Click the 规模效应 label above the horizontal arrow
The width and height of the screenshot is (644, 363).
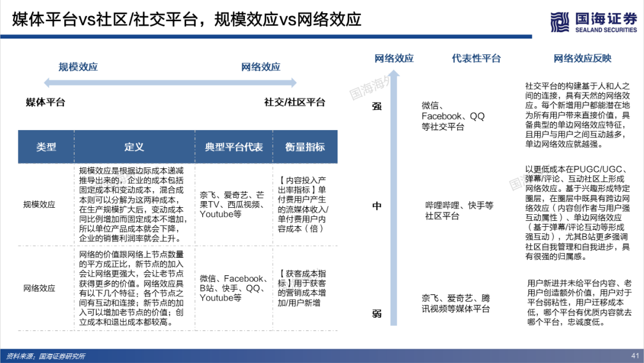(78, 67)
